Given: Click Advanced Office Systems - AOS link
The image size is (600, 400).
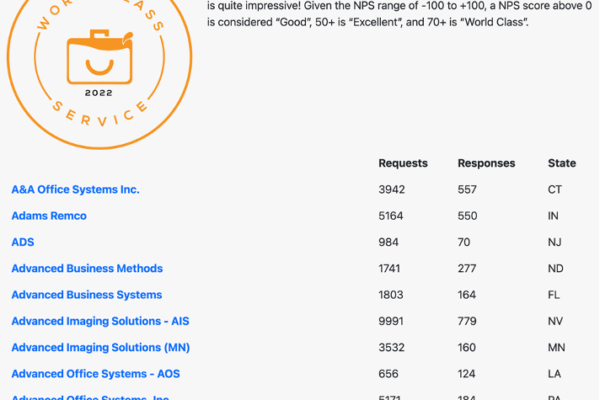Looking at the screenshot, I should click(96, 374).
